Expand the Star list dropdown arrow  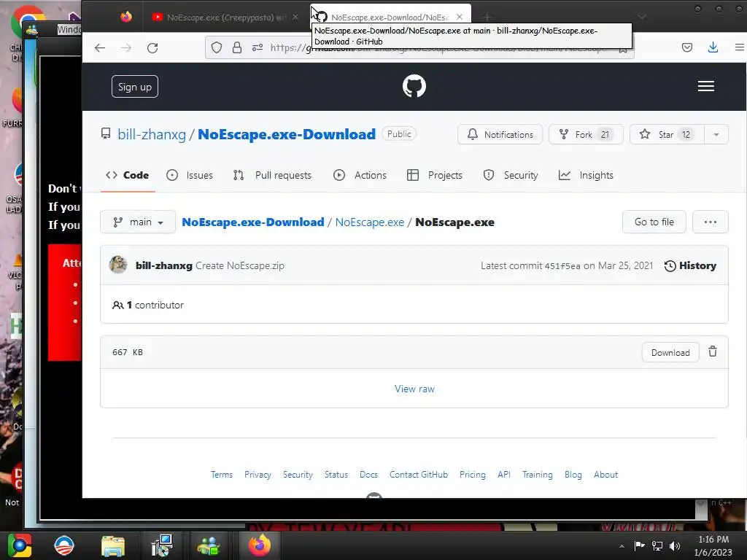(x=716, y=134)
